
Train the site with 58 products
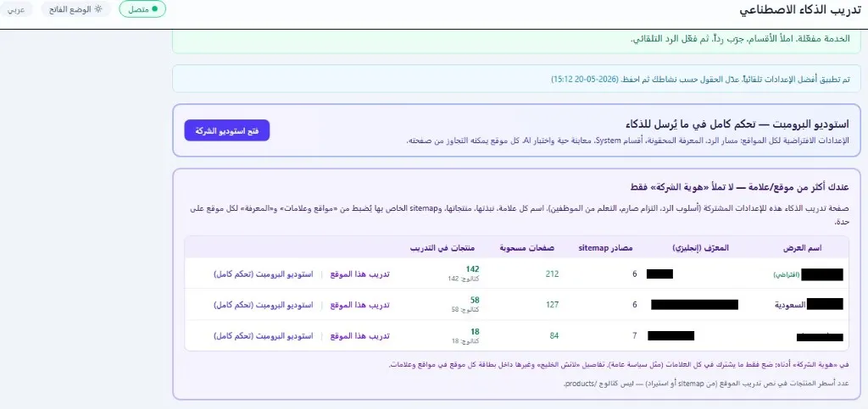(x=359, y=305)
